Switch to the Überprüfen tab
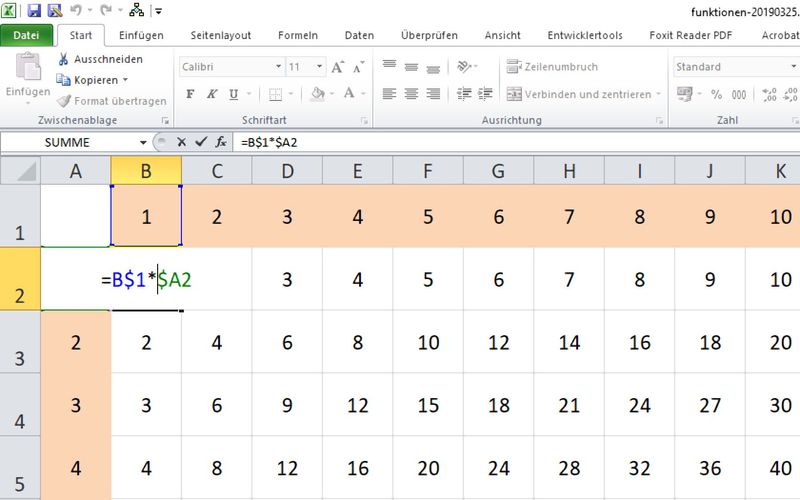 point(429,35)
